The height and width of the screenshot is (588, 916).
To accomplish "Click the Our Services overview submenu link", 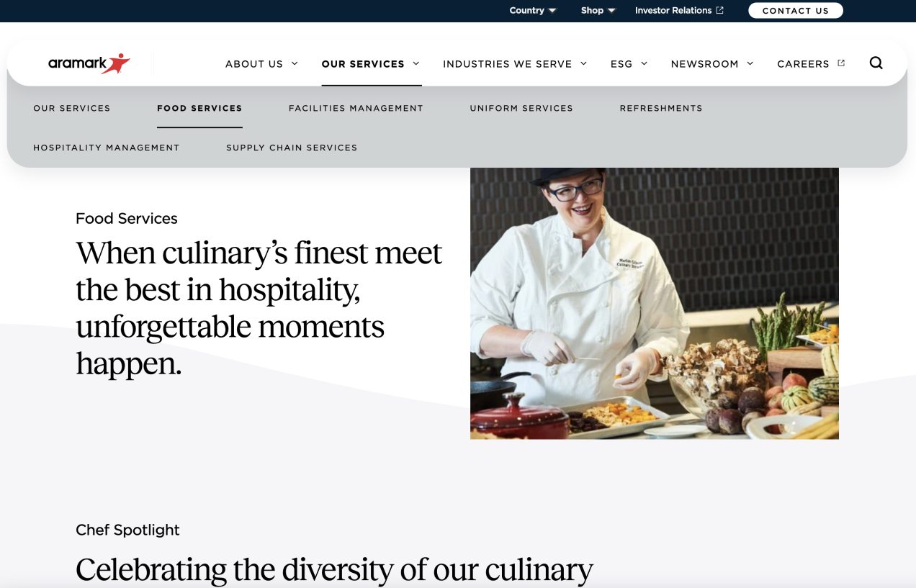I will pyautogui.click(x=72, y=108).
